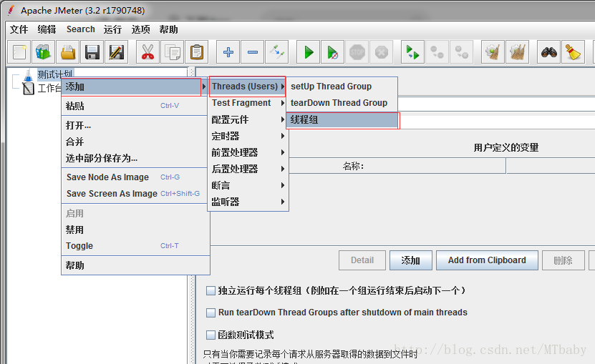595x364 pixels.
Task: Choose setUp Thread Group
Action: click(342, 87)
